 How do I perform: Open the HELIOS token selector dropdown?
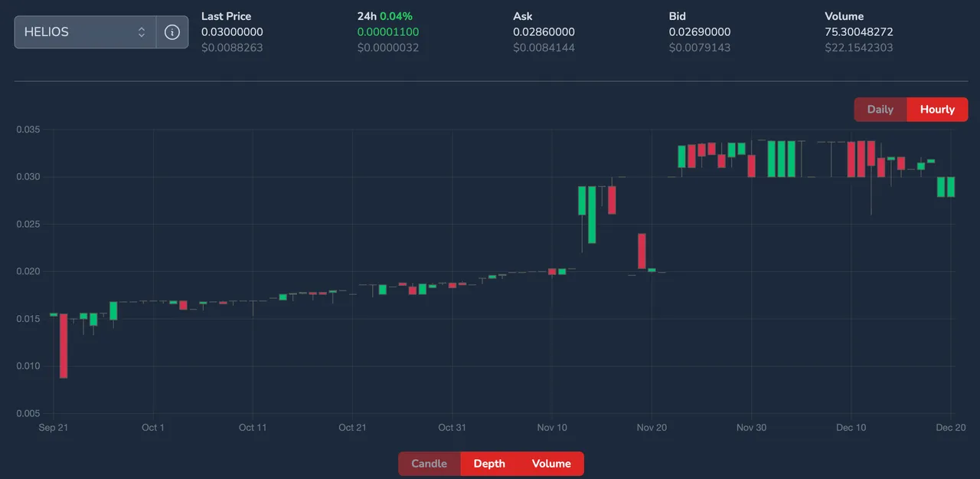[85, 32]
